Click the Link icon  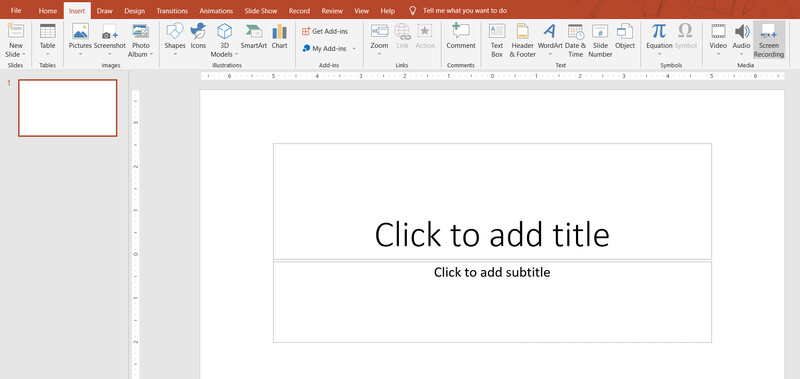402,31
